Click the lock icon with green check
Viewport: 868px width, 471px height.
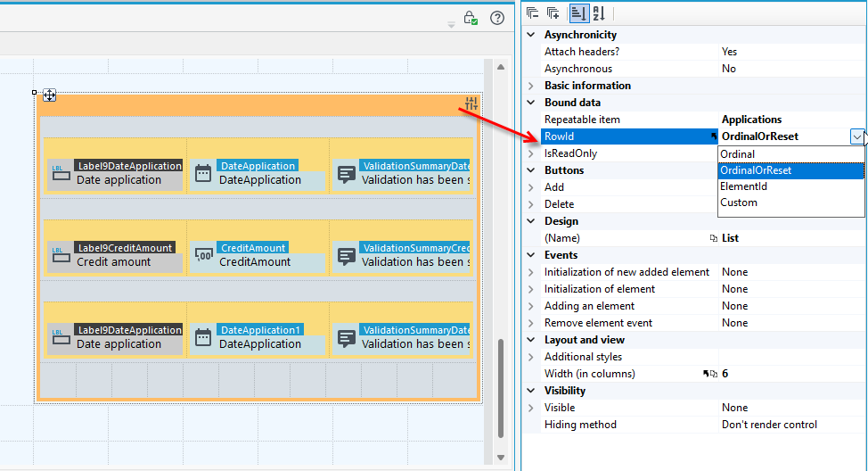pyautogui.click(x=470, y=18)
